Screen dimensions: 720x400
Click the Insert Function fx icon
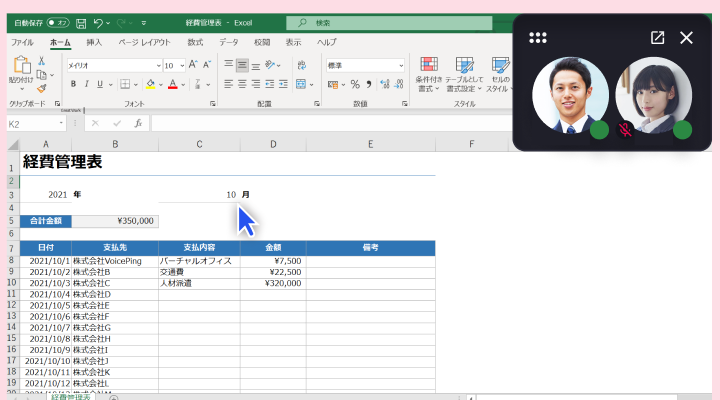click(x=138, y=123)
